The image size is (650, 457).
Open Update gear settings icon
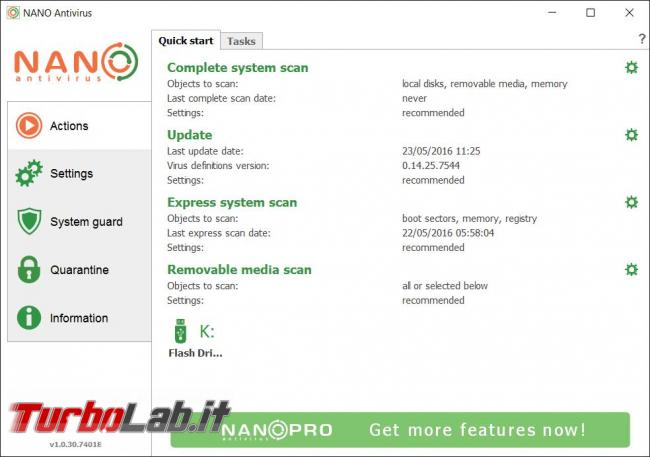pos(631,135)
